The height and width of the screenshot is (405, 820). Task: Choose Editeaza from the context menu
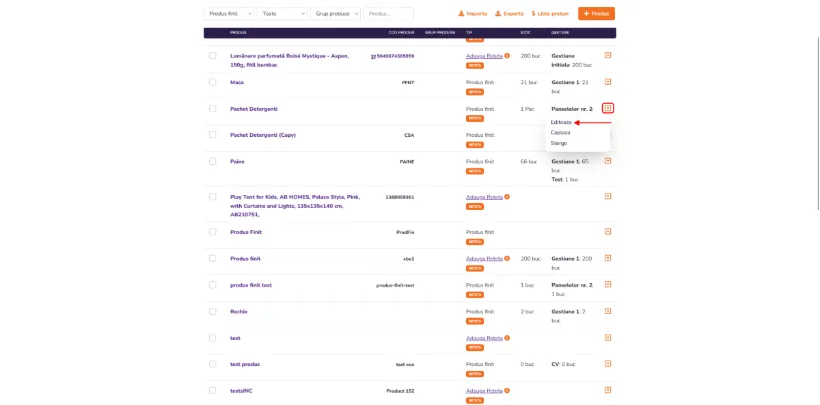[x=561, y=122]
